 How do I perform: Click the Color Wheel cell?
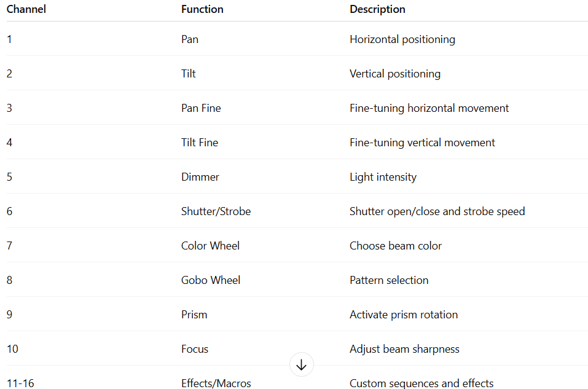coord(210,246)
